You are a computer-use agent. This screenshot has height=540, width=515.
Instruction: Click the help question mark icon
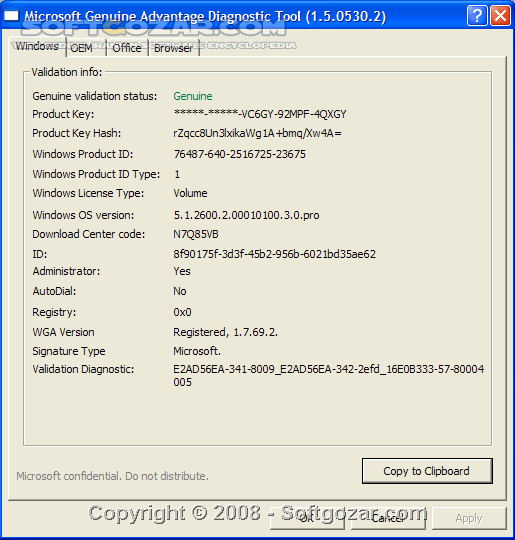(477, 15)
